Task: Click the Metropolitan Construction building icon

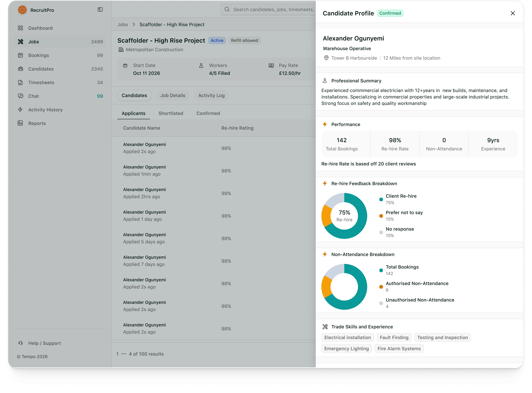Action: tap(121, 50)
